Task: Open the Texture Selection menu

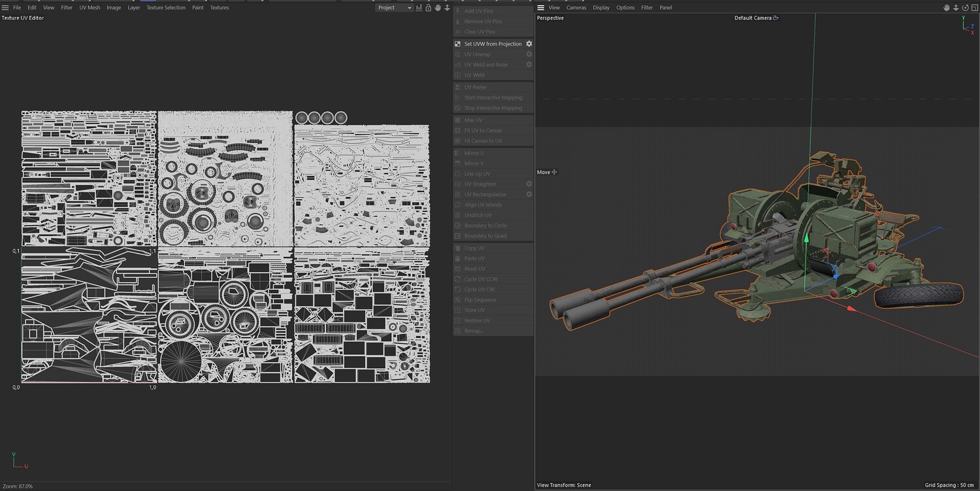Action: coord(166,8)
